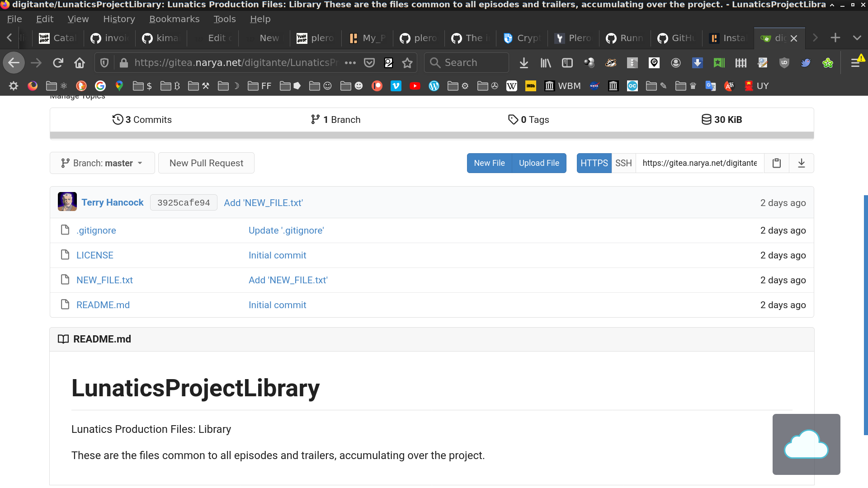Open the Firefox downloads panel
The width and height of the screenshot is (868, 488).
coord(524,63)
